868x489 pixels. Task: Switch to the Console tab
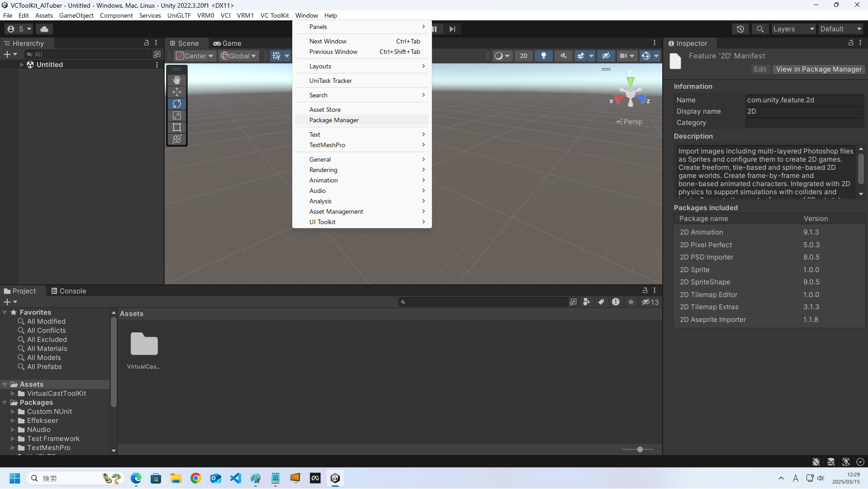[x=69, y=291]
